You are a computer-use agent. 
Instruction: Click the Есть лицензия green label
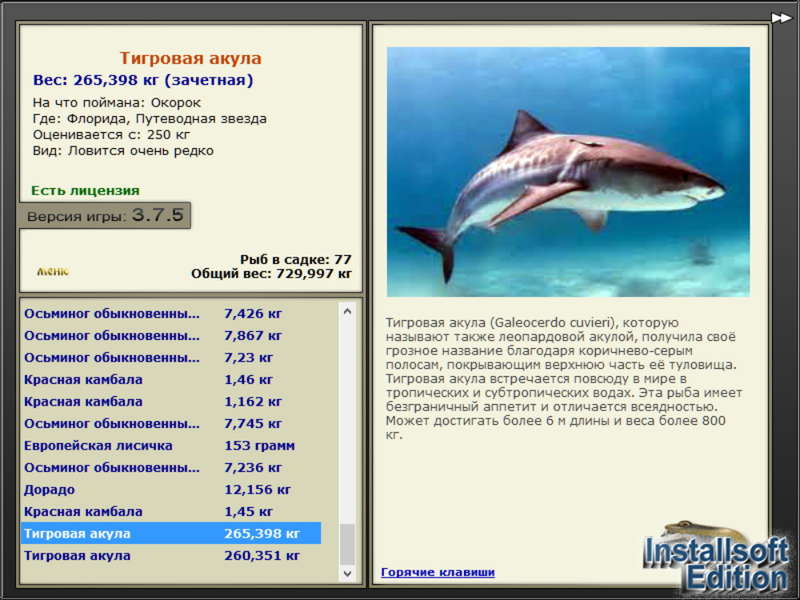pos(85,191)
